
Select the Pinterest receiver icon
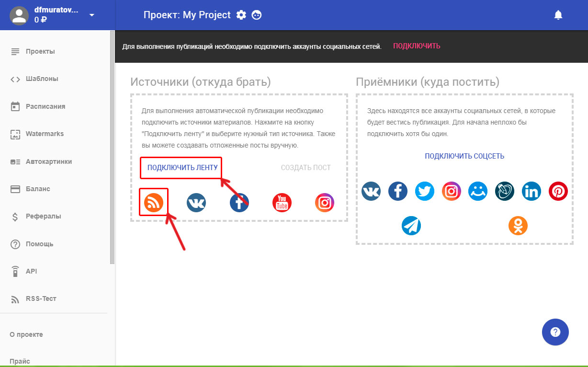click(558, 191)
